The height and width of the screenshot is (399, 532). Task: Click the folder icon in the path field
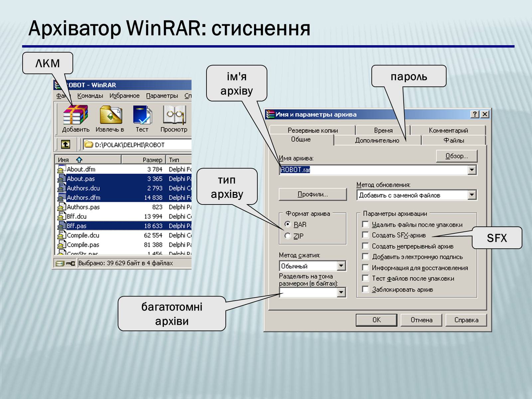tap(89, 145)
